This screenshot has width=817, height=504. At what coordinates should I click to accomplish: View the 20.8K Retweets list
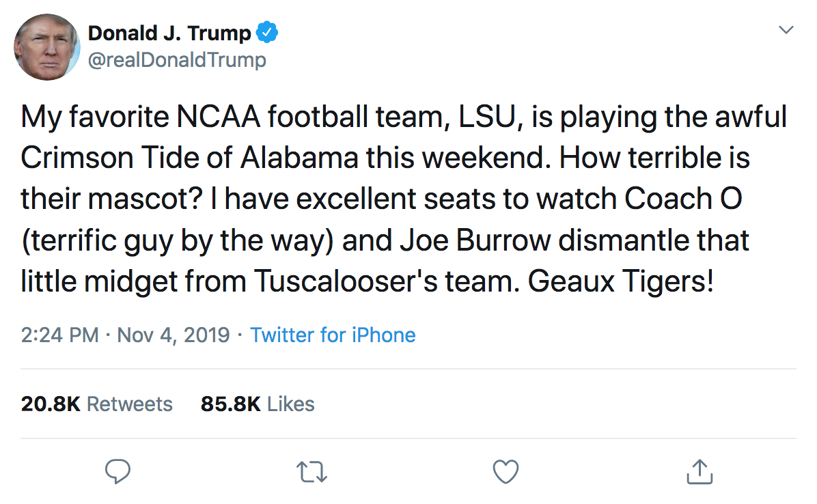click(97, 404)
